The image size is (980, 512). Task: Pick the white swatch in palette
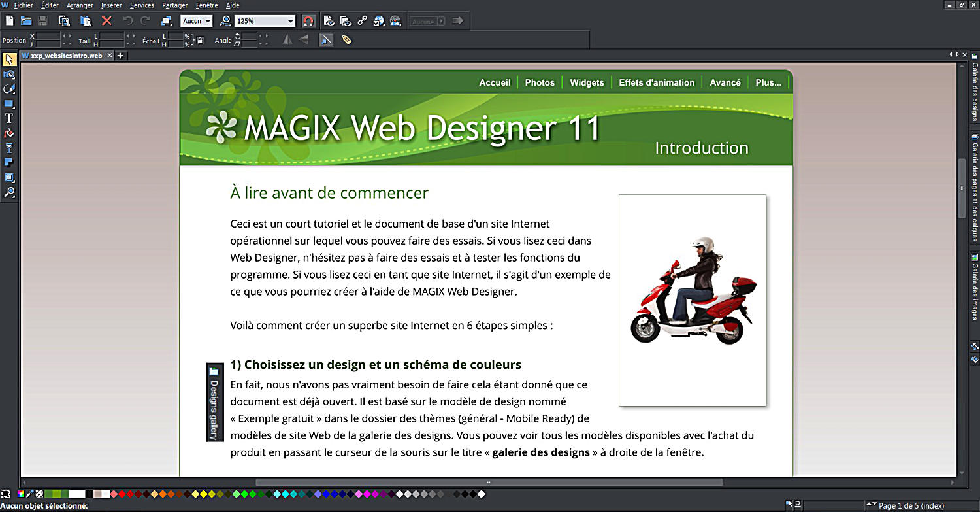(x=77, y=494)
